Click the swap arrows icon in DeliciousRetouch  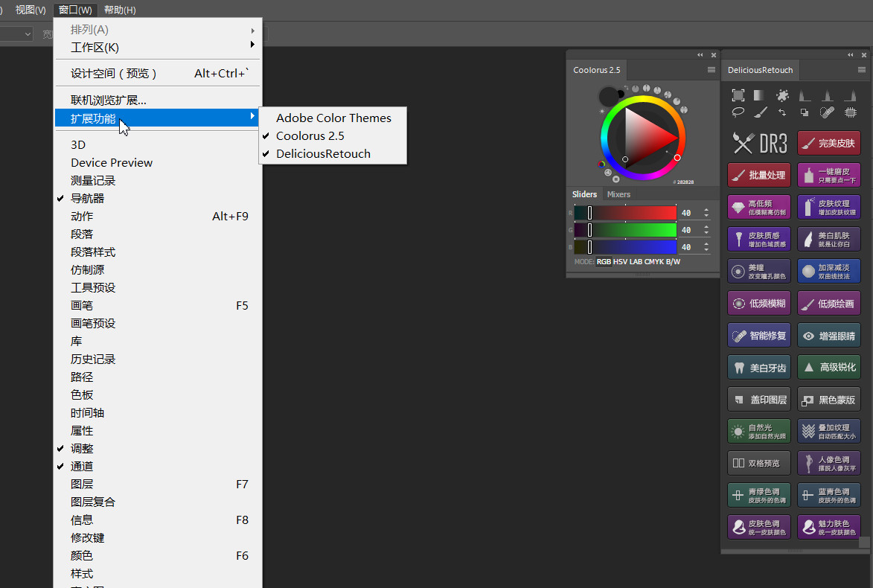782,112
